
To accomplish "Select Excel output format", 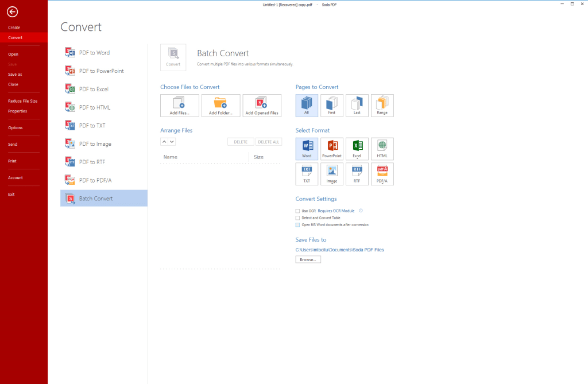I will tap(357, 149).
